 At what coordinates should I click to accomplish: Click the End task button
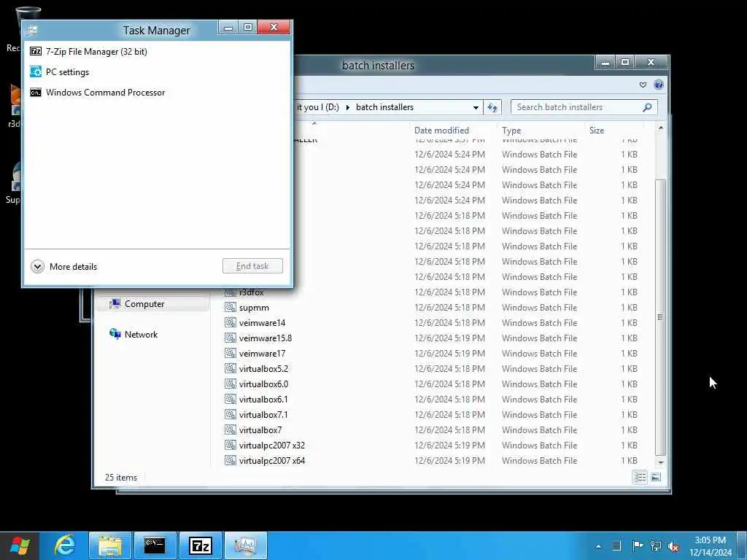(x=252, y=266)
